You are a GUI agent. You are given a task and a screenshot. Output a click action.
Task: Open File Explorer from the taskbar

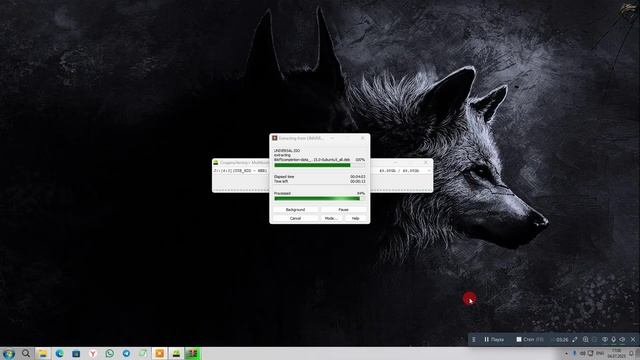pyautogui.click(x=42, y=353)
